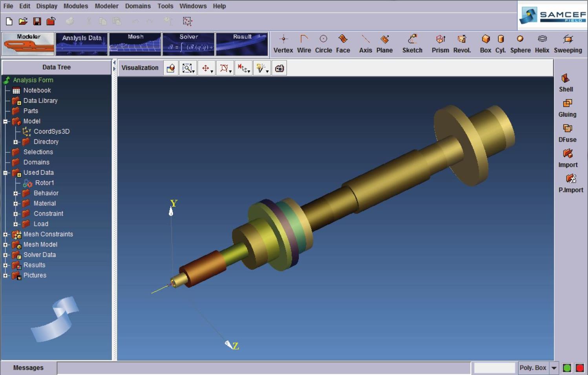Click the red status indicator button
Viewport: 588px width, 375px height.
[579, 368]
